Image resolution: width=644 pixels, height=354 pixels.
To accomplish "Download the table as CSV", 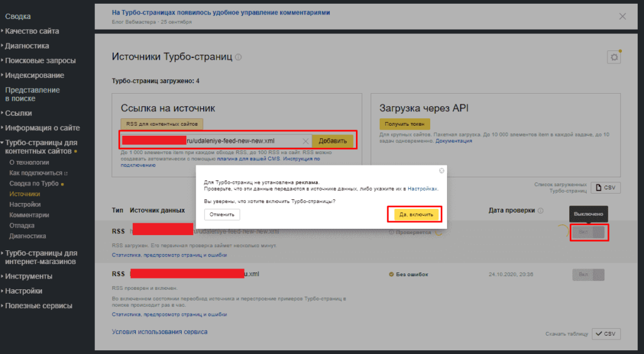I will pyautogui.click(x=606, y=334).
